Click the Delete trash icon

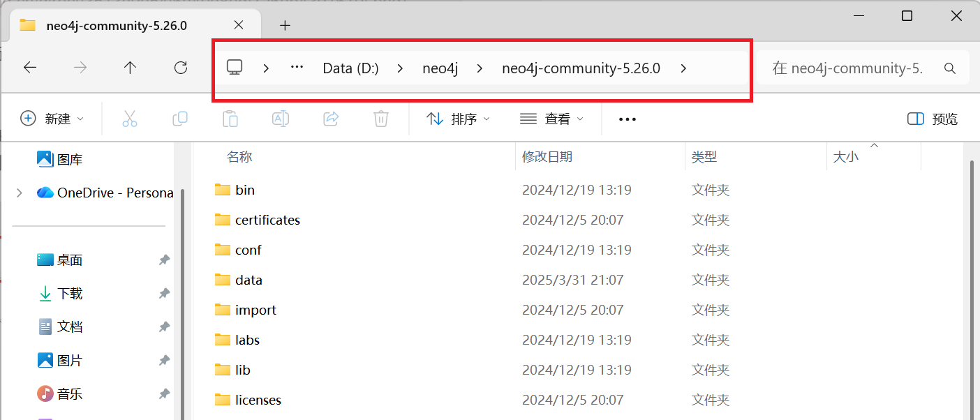[x=381, y=119]
